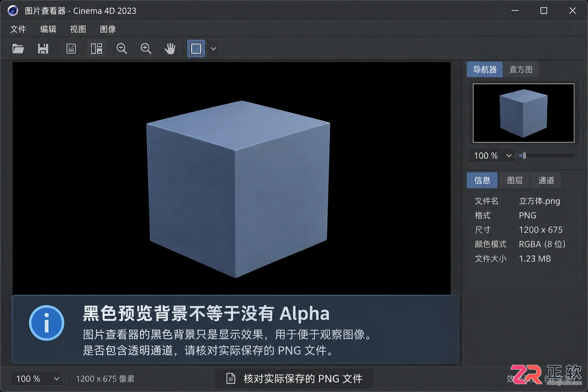Viewport: 588px width, 392px height.
Task: Switch to the 导航器 tab
Action: coord(485,69)
